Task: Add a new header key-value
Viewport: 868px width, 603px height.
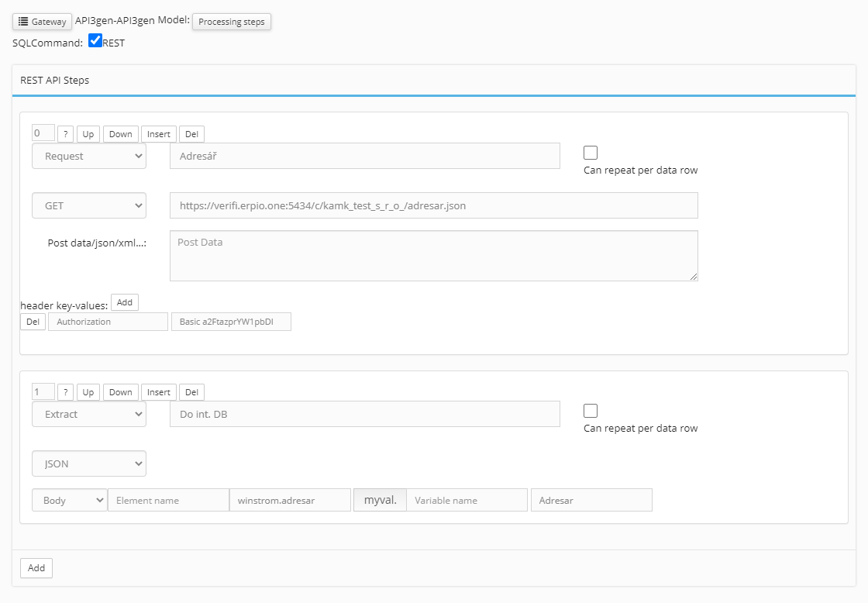Action: click(x=124, y=302)
